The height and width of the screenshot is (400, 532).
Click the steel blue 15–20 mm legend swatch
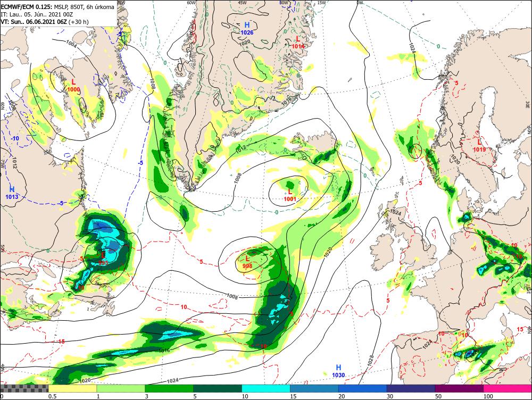[x=314, y=388]
